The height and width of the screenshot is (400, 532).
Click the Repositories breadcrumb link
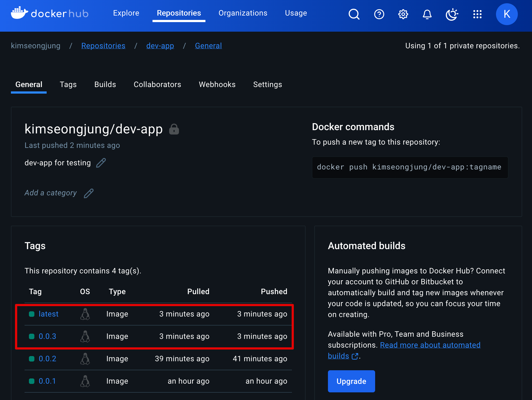pos(103,46)
